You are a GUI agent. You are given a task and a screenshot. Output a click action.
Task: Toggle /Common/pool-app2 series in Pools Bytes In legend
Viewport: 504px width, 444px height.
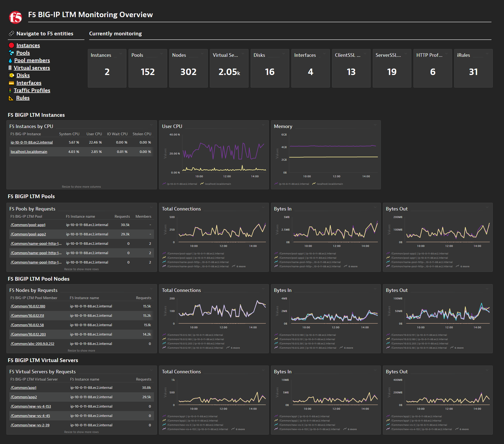(305, 258)
